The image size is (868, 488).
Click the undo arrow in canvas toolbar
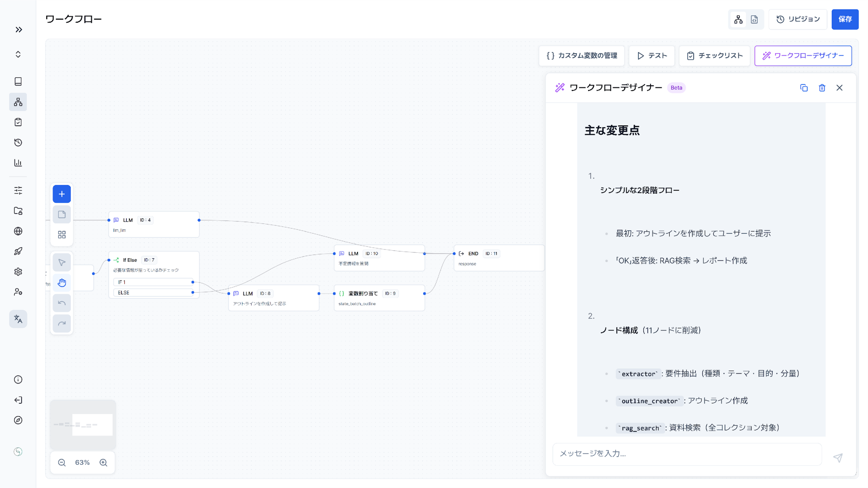click(x=62, y=303)
